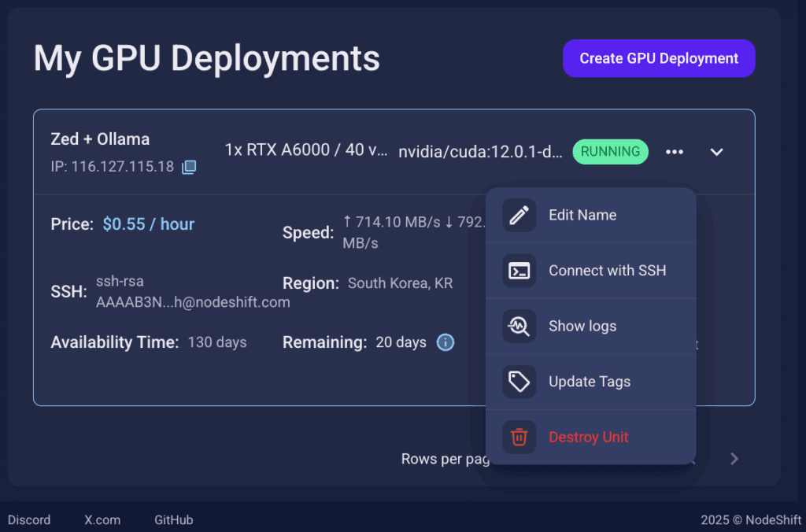Open the three-dot more options menu
Screen dimensions: 806x532
click(675, 152)
